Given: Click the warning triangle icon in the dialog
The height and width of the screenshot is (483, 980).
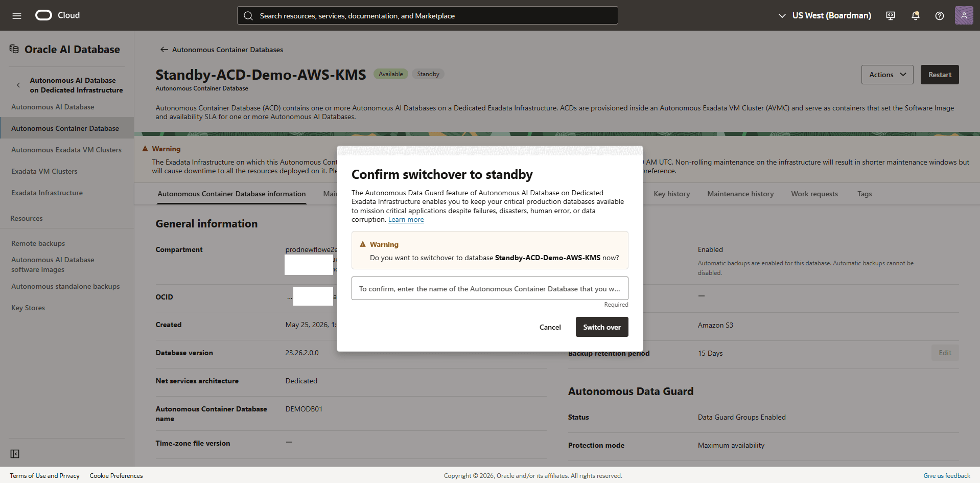Looking at the screenshot, I should click(x=363, y=244).
